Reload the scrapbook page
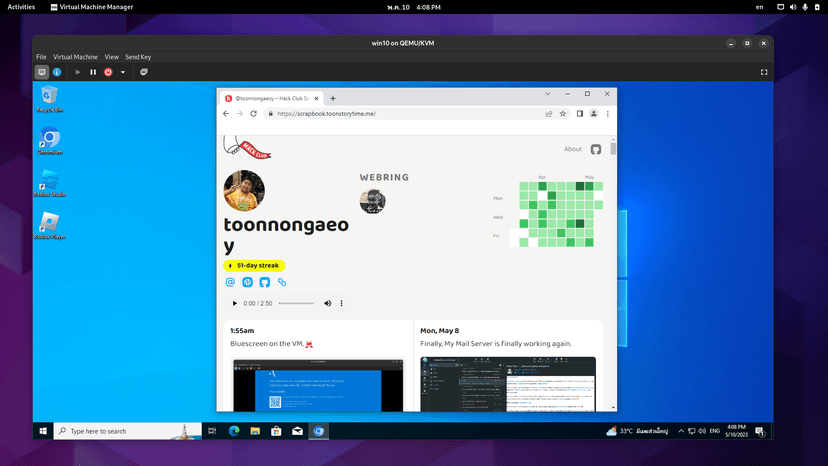828x466 pixels. click(253, 114)
